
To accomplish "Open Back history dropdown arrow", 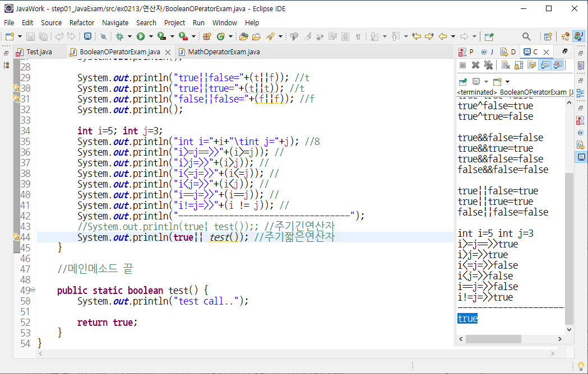I will (x=453, y=36).
